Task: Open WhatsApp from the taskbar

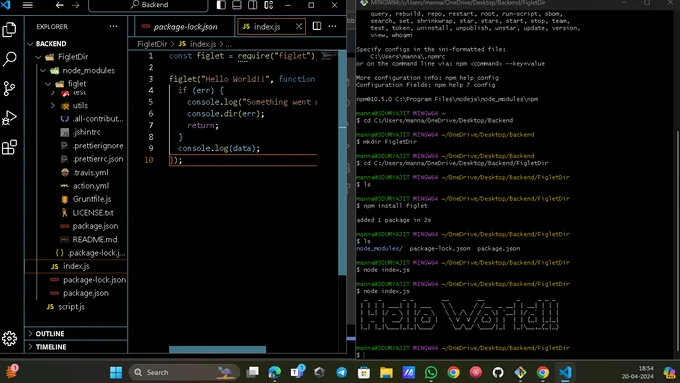Action: 431,372
